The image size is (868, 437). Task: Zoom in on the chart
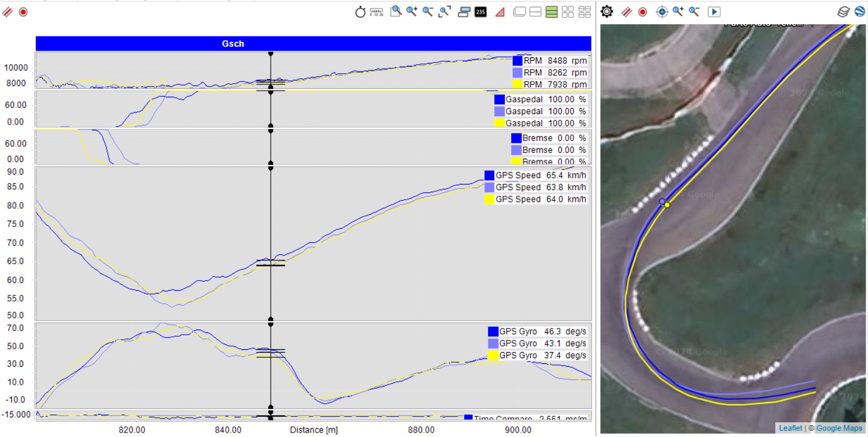412,12
